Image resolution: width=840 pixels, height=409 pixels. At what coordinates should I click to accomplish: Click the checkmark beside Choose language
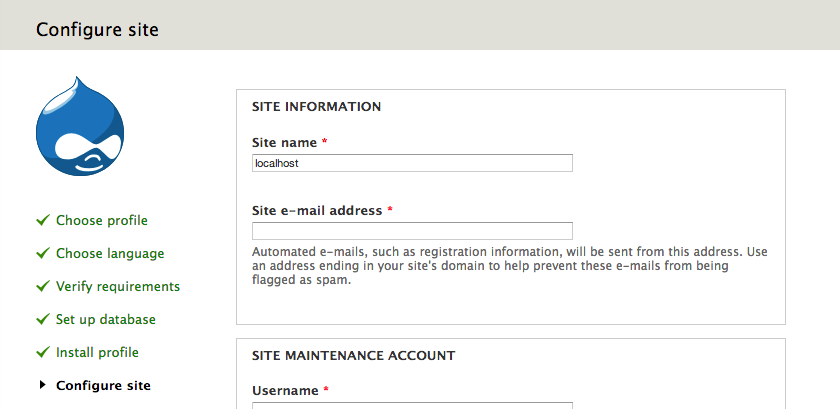click(x=43, y=253)
